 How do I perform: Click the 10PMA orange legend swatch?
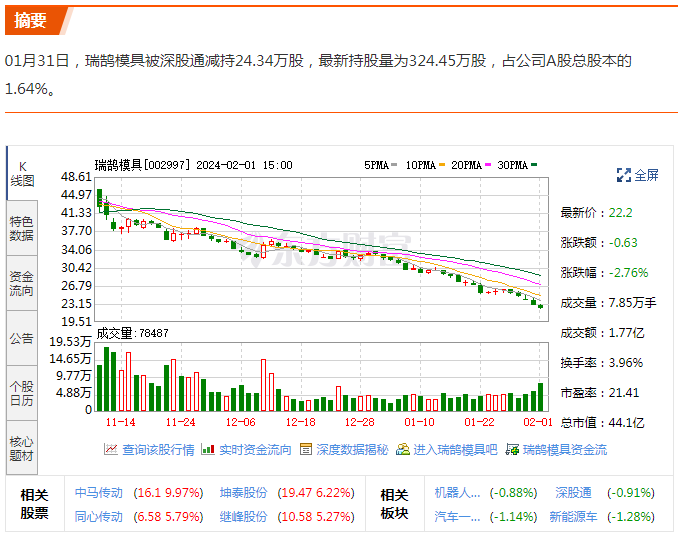442,165
